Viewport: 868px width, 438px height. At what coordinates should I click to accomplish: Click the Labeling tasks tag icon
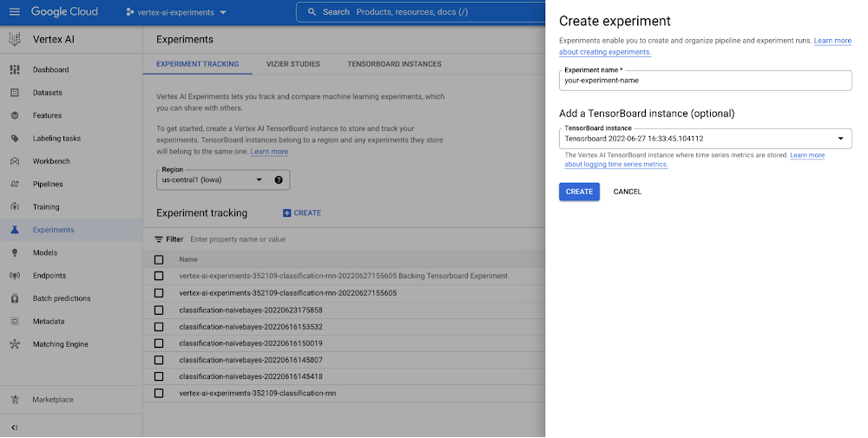click(x=15, y=138)
